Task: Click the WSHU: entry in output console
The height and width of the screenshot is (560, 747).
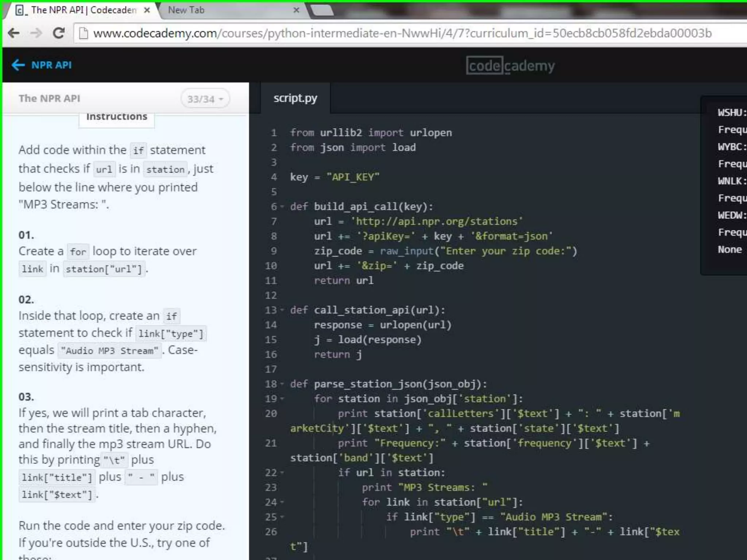Action: [x=732, y=113]
